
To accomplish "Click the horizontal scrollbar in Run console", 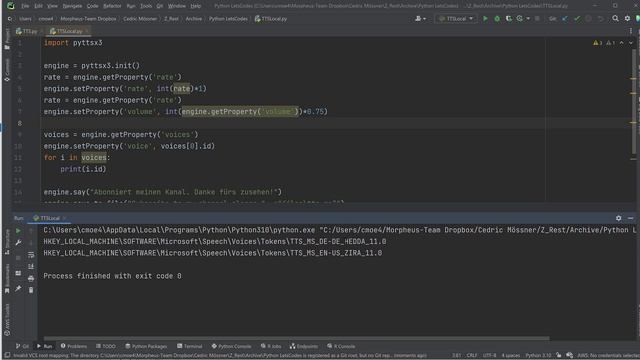I will coord(296,338).
